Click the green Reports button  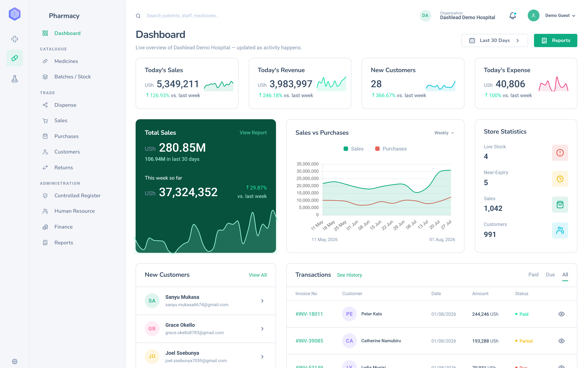click(x=555, y=40)
